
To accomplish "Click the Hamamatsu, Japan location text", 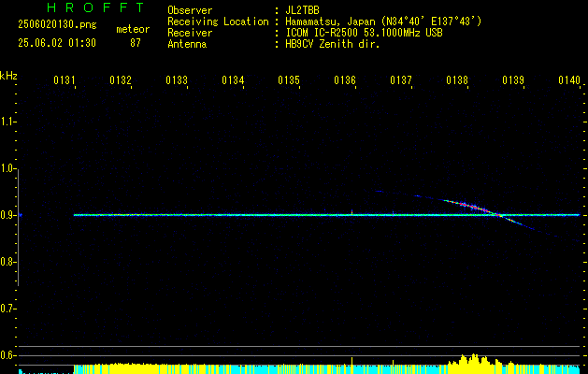I will click(383, 22).
